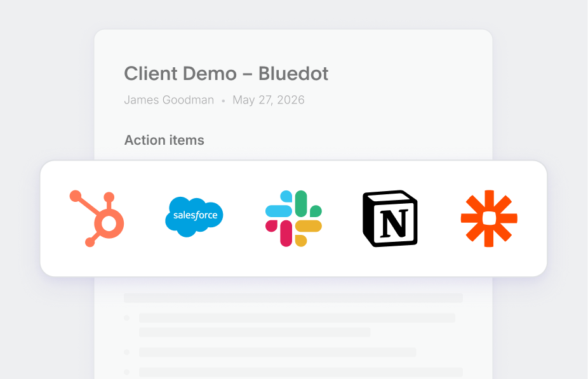Select the Zapier orange asterisk logo
The width and height of the screenshot is (588, 379).
point(488,218)
